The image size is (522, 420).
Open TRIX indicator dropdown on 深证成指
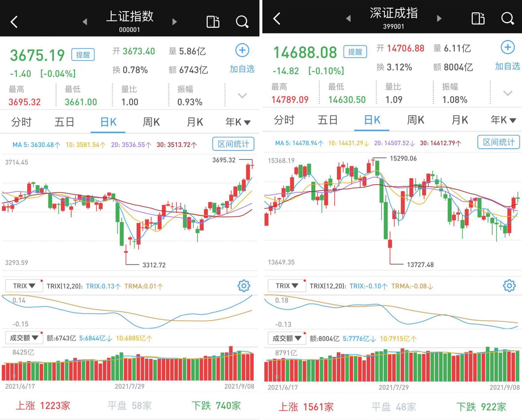287,286
